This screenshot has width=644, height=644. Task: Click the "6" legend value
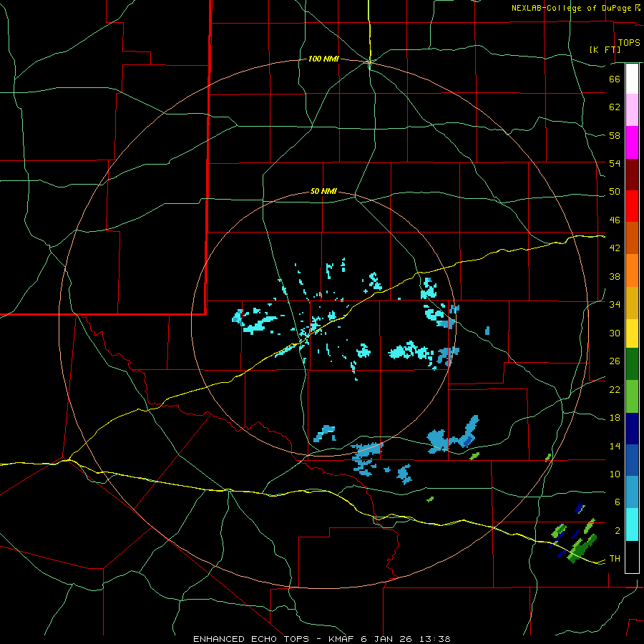pyautogui.click(x=618, y=502)
